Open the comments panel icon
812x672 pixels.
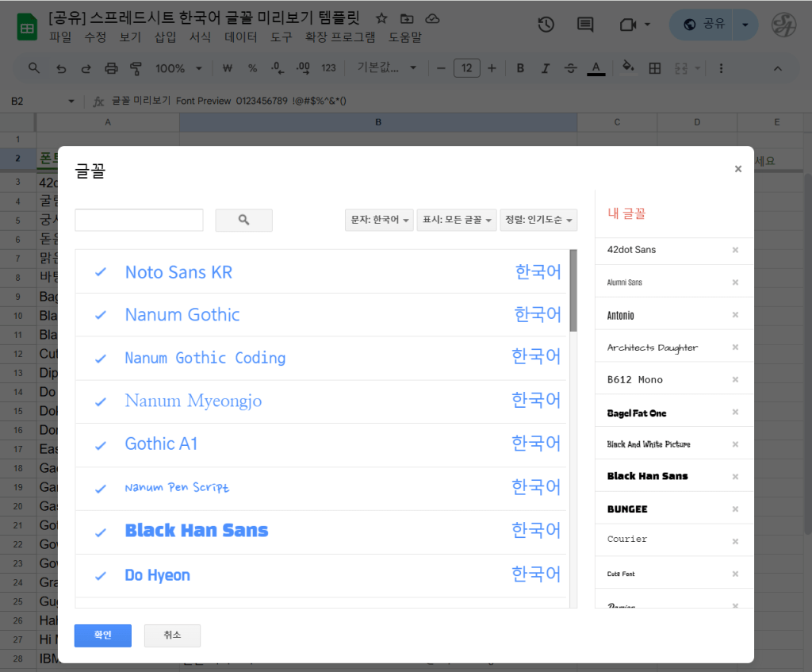tap(585, 25)
